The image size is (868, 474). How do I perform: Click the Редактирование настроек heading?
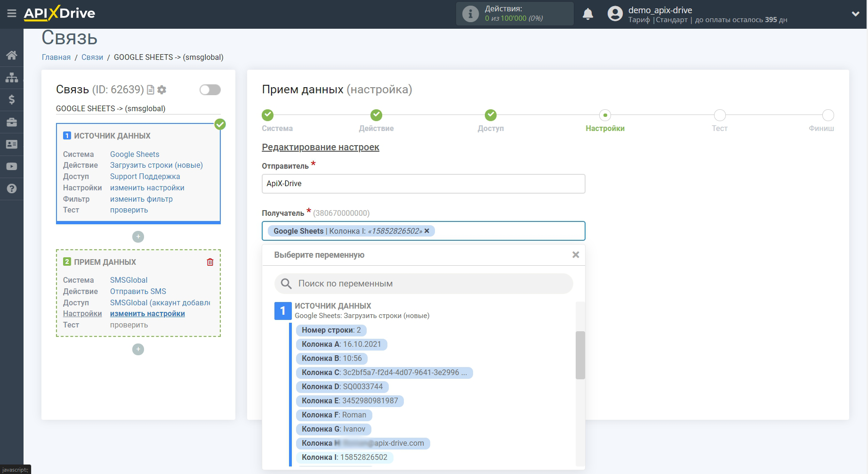point(321,147)
